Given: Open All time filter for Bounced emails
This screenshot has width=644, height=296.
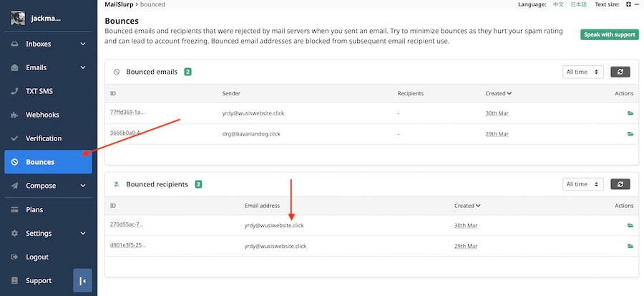Looking at the screenshot, I should 583,72.
